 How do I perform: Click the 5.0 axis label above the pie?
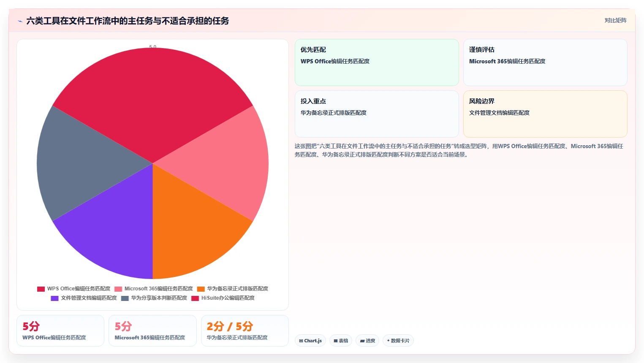pyautogui.click(x=153, y=47)
